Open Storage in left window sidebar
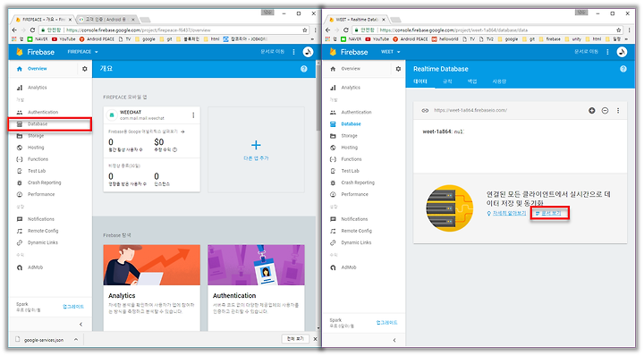 click(35, 135)
